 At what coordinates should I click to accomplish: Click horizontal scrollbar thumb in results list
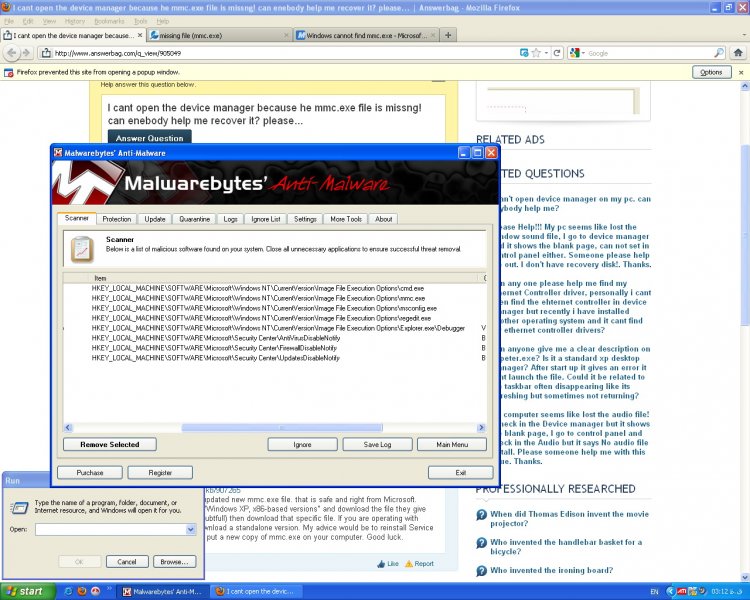[282, 428]
